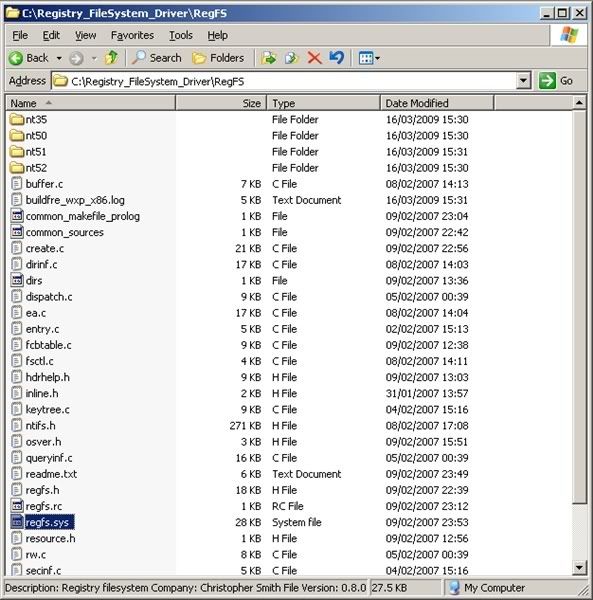Image resolution: width=593 pixels, height=600 pixels.
Task: Click the green Go button
Action: click(x=556, y=81)
